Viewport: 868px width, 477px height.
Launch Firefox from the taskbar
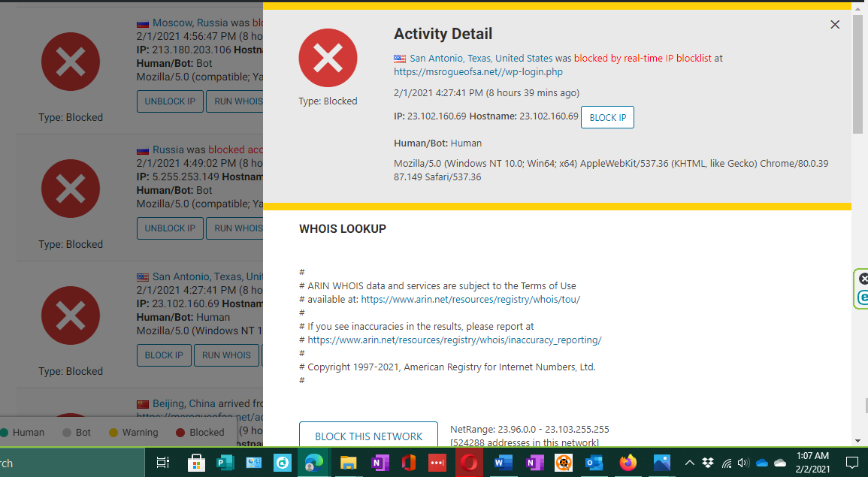point(628,463)
